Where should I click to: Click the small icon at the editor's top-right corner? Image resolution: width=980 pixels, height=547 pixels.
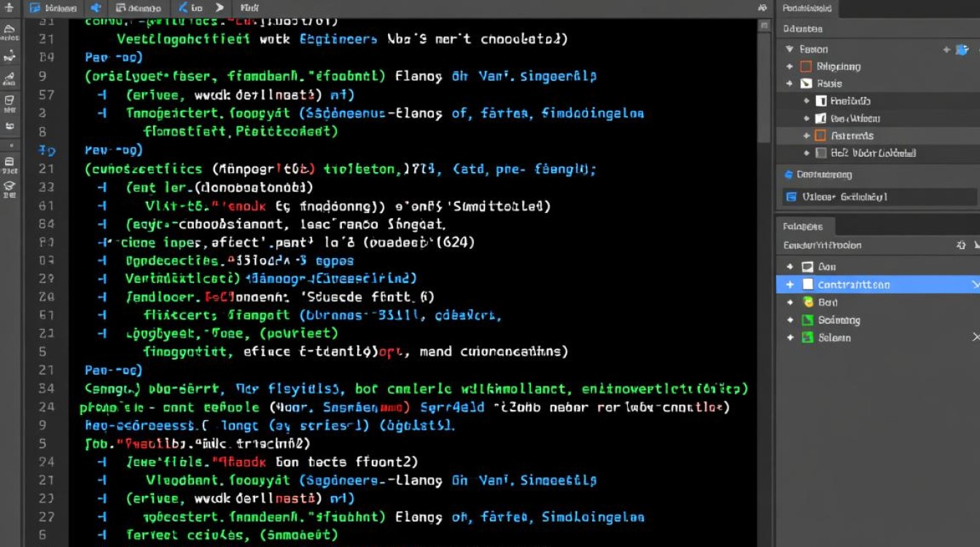(x=763, y=9)
